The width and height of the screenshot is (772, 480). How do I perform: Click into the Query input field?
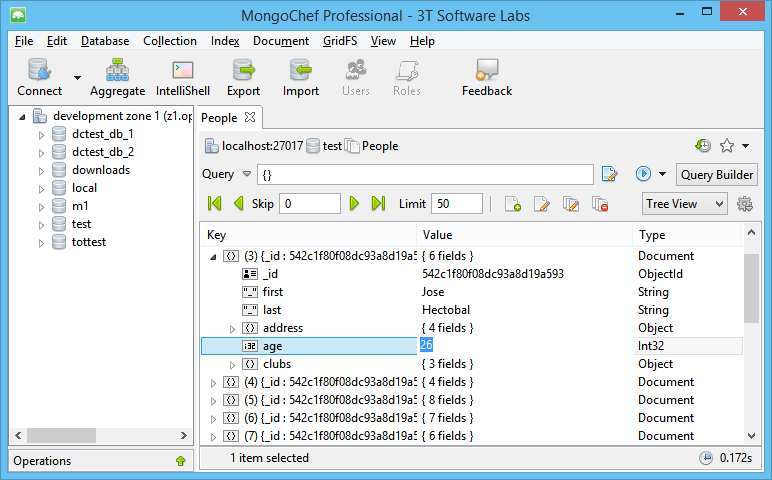425,174
